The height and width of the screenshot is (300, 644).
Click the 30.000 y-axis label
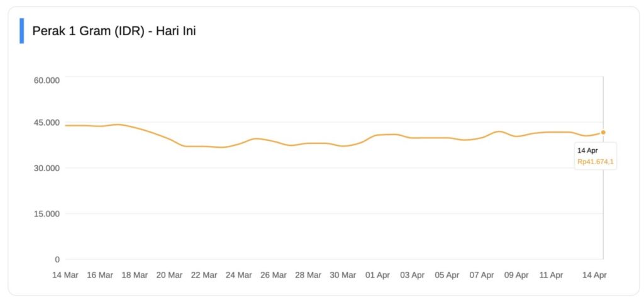click(46, 168)
